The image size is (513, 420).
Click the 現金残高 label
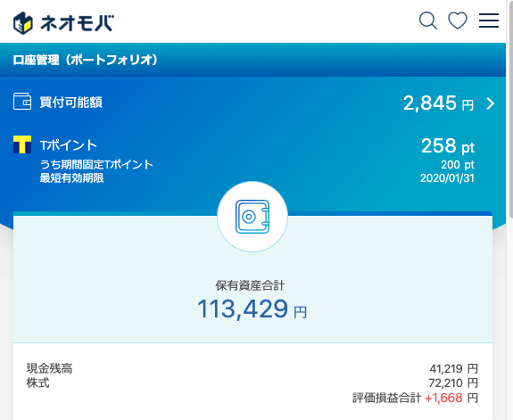pyautogui.click(x=49, y=368)
